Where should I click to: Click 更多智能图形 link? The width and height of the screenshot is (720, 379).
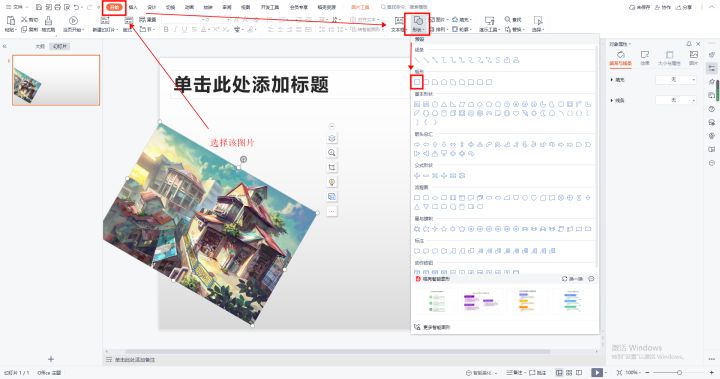click(x=432, y=327)
